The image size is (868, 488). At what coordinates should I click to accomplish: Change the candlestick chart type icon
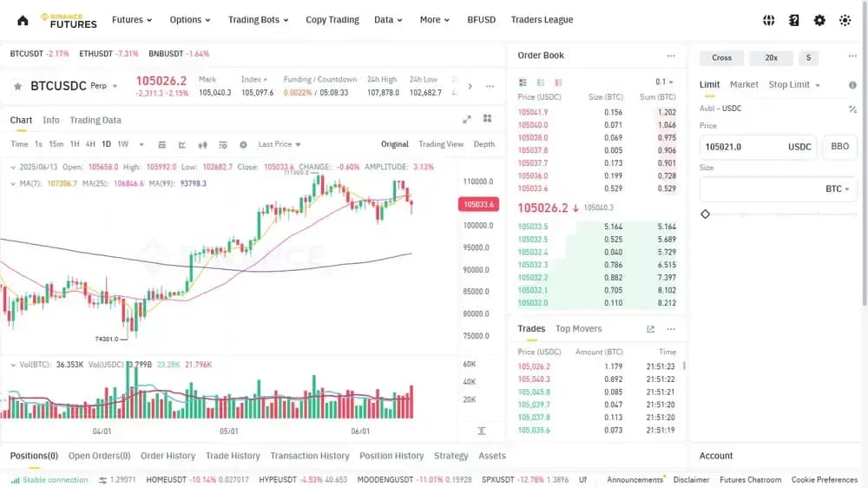coord(202,144)
